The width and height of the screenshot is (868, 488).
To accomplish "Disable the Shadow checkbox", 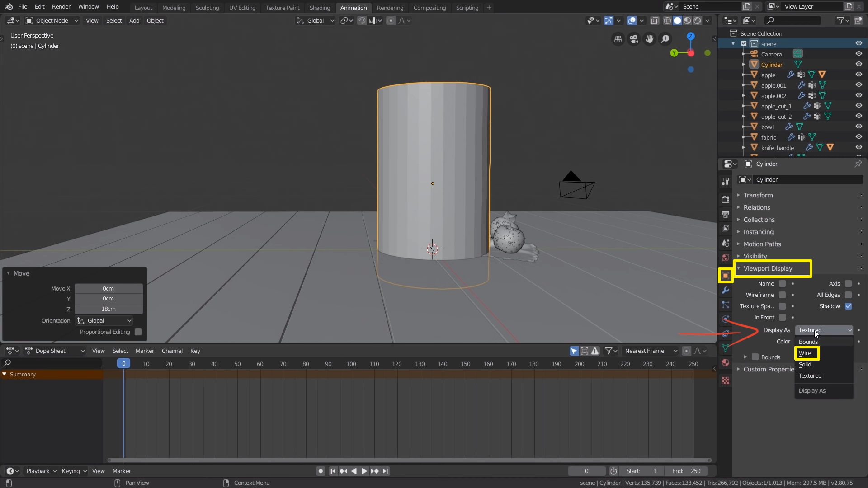I will click(x=848, y=306).
